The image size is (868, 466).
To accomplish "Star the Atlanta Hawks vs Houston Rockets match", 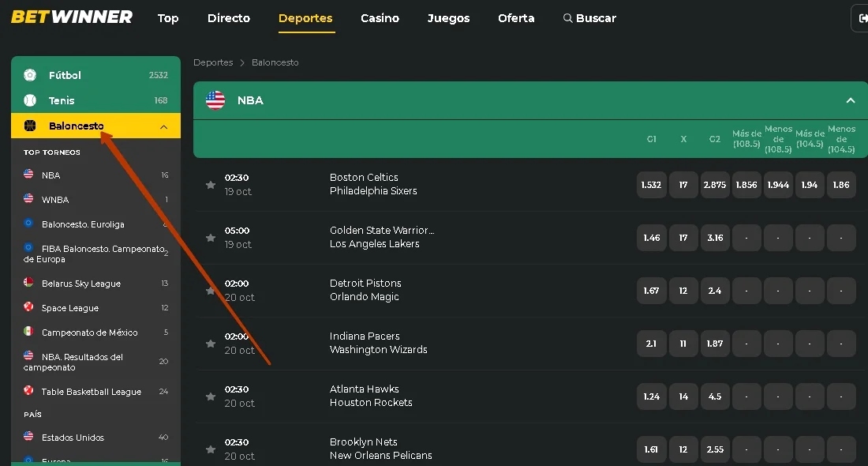I will point(211,396).
